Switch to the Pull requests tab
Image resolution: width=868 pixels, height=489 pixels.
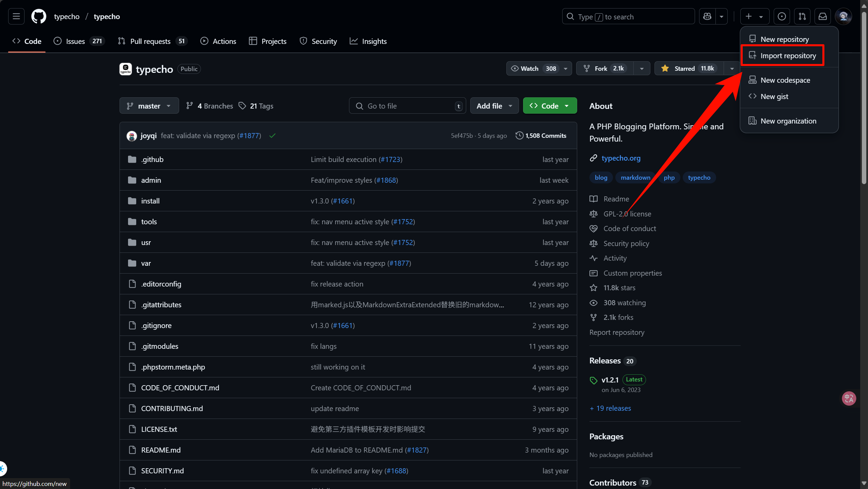coord(150,41)
